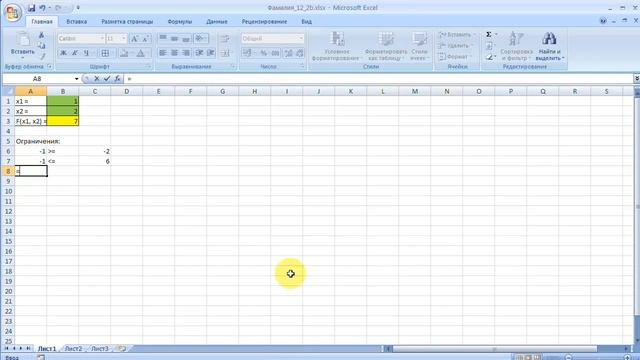Open Format as Table (Форматировать как таблицу)
Viewport: 640px width, 360px height.
[385, 46]
